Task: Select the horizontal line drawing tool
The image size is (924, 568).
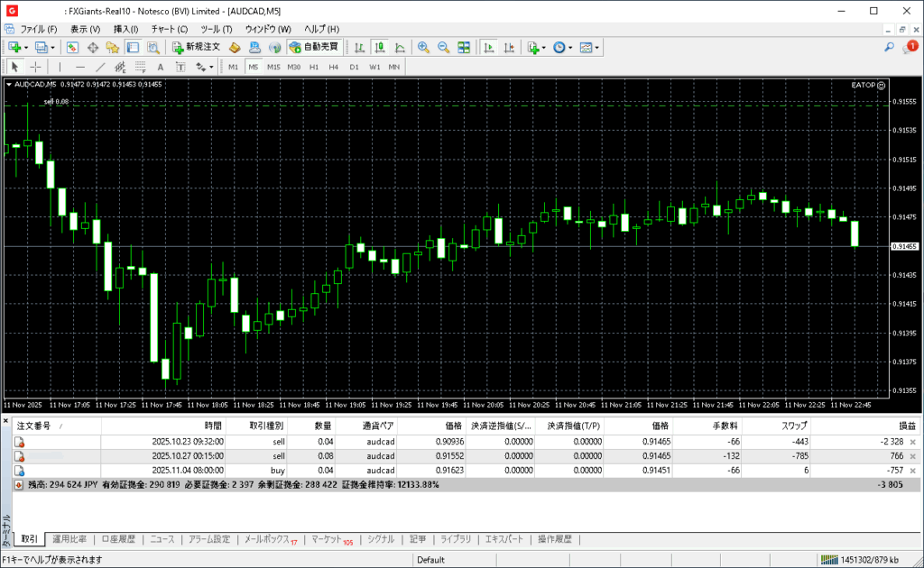Action: click(x=80, y=67)
